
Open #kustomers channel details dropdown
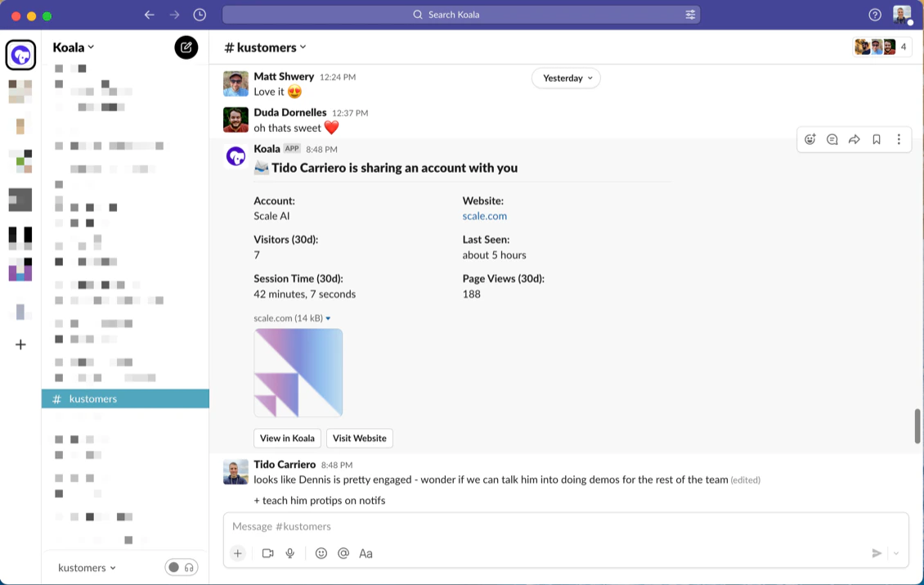click(265, 47)
